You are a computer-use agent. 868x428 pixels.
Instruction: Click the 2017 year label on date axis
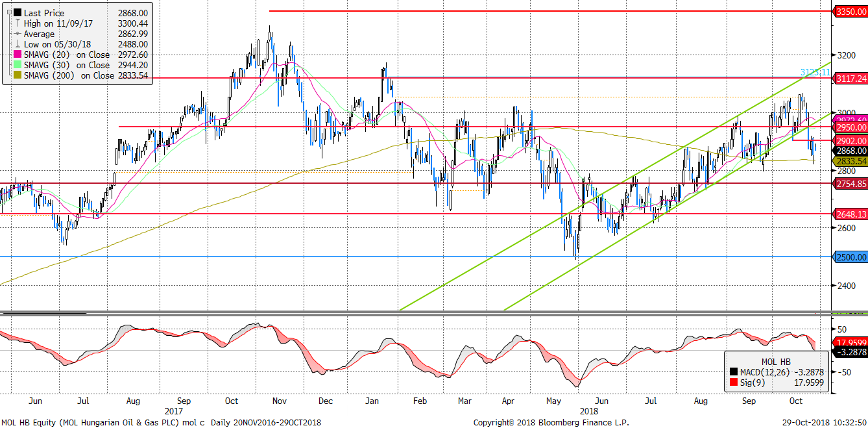174,410
